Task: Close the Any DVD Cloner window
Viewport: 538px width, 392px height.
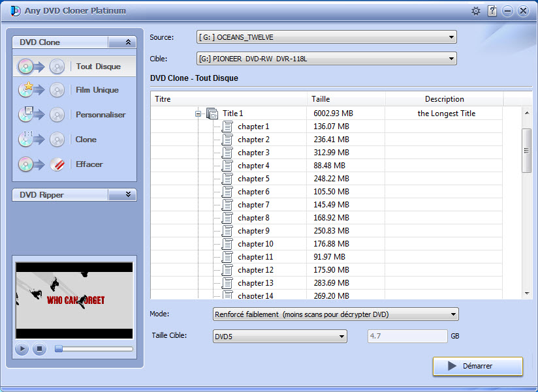Action: click(x=523, y=11)
